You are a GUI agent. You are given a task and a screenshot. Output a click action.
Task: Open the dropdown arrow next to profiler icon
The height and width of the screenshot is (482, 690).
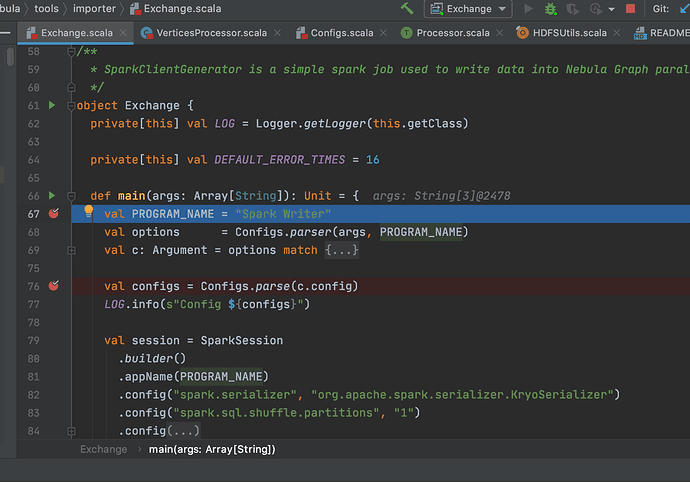pos(611,9)
